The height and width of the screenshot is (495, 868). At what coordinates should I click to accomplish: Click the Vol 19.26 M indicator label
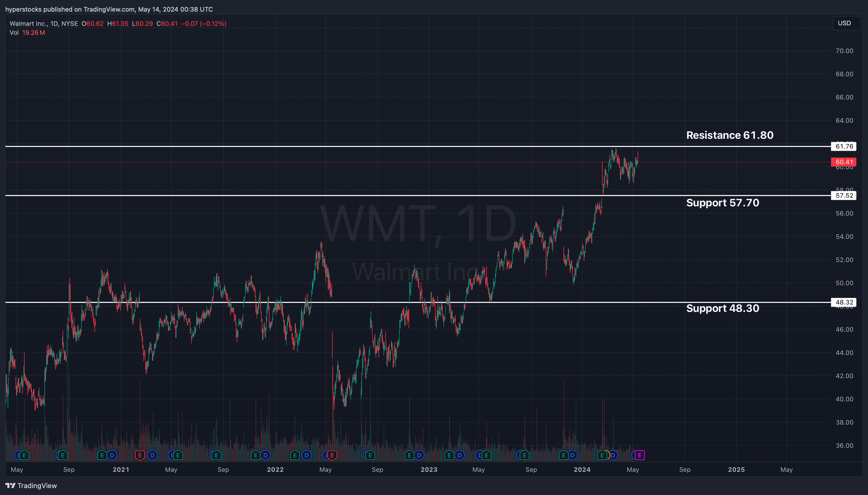click(x=27, y=33)
